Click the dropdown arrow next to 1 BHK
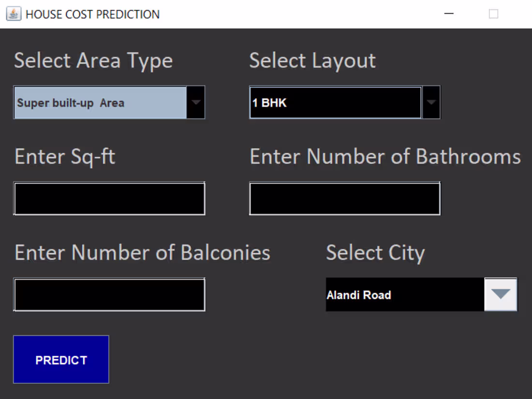 click(431, 102)
